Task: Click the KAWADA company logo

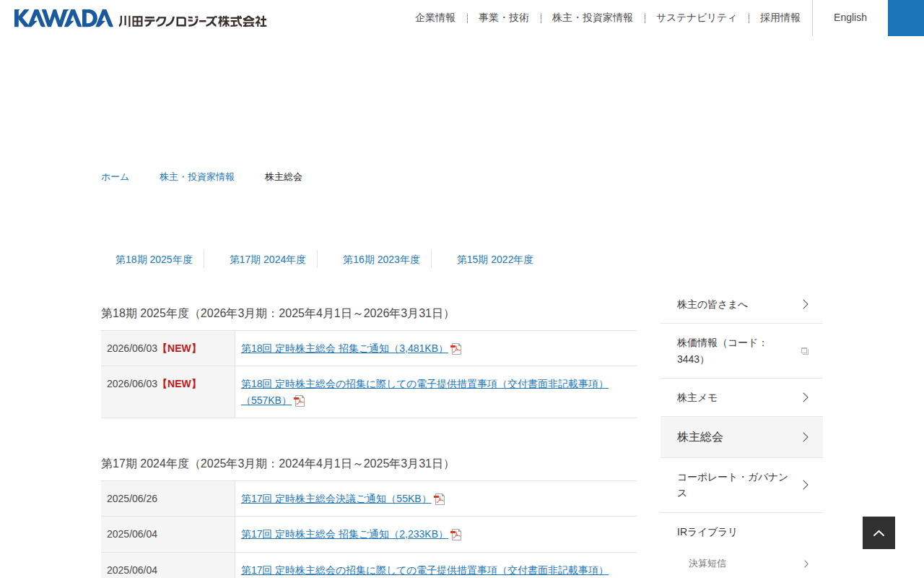Action: [x=140, y=18]
